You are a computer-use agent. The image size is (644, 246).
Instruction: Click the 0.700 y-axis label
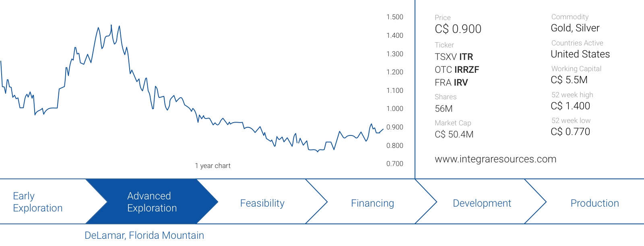(x=395, y=164)
